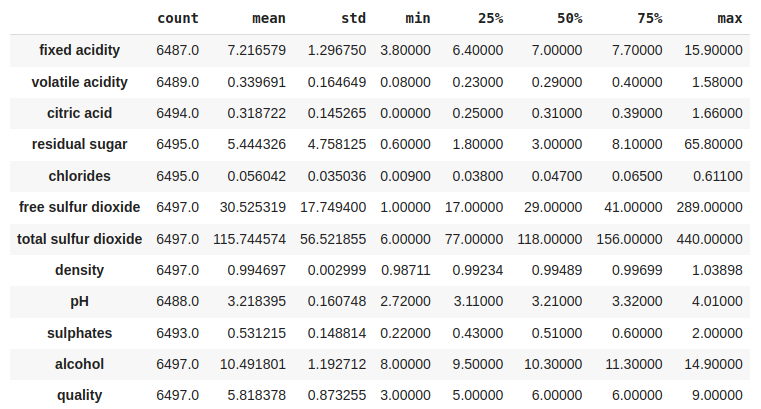Image resolution: width=761 pixels, height=409 pixels.
Task: Click pH count 6488.0
Action: point(178,301)
